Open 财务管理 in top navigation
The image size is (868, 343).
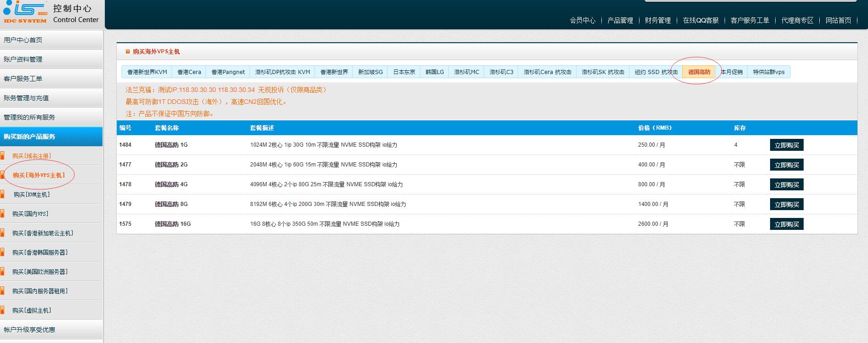(x=657, y=20)
